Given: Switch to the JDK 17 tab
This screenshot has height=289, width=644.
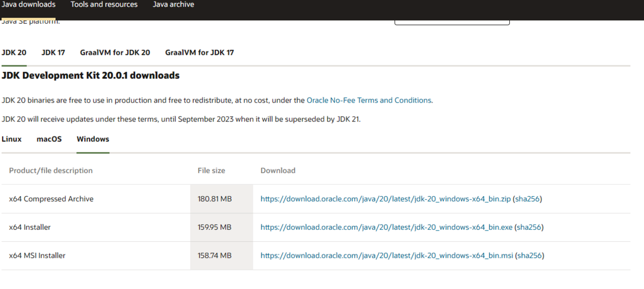Looking at the screenshot, I should (x=53, y=53).
